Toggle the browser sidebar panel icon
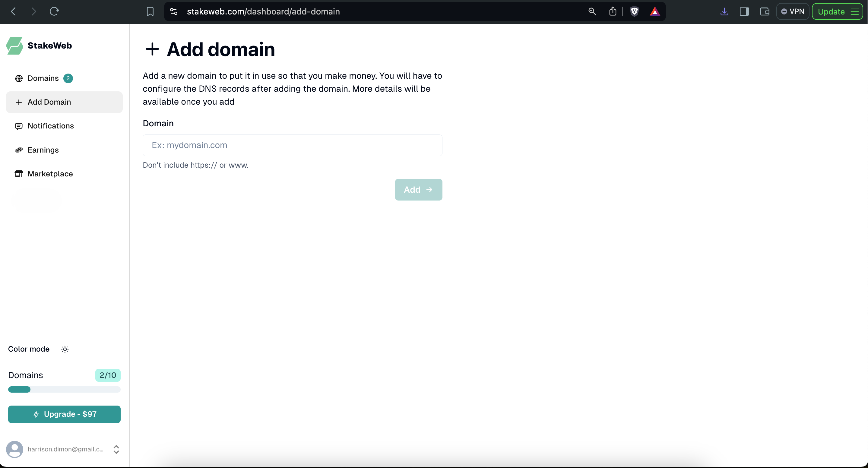The image size is (868, 468). point(744,11)
